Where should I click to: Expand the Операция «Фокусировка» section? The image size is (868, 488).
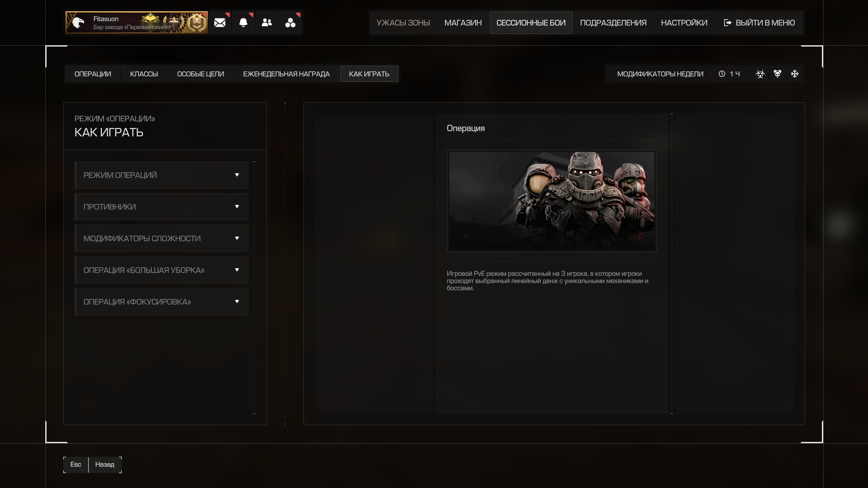[161, 302]
